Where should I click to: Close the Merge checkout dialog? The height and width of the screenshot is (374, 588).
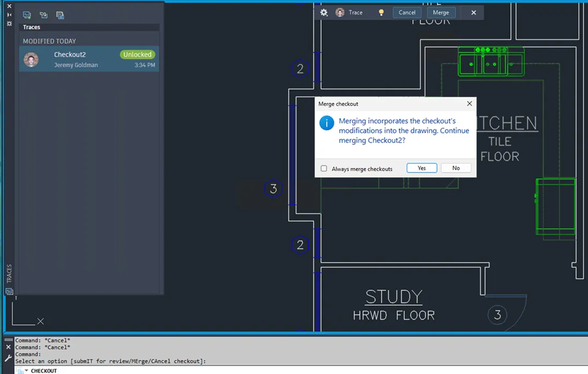(x=469, y=104)
